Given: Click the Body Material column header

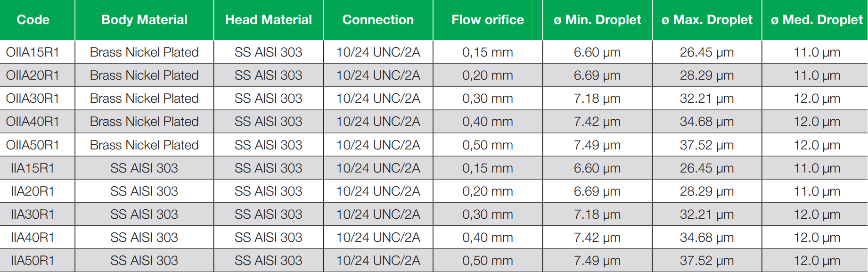Looking at the screenshot, I should pos(144,20).
